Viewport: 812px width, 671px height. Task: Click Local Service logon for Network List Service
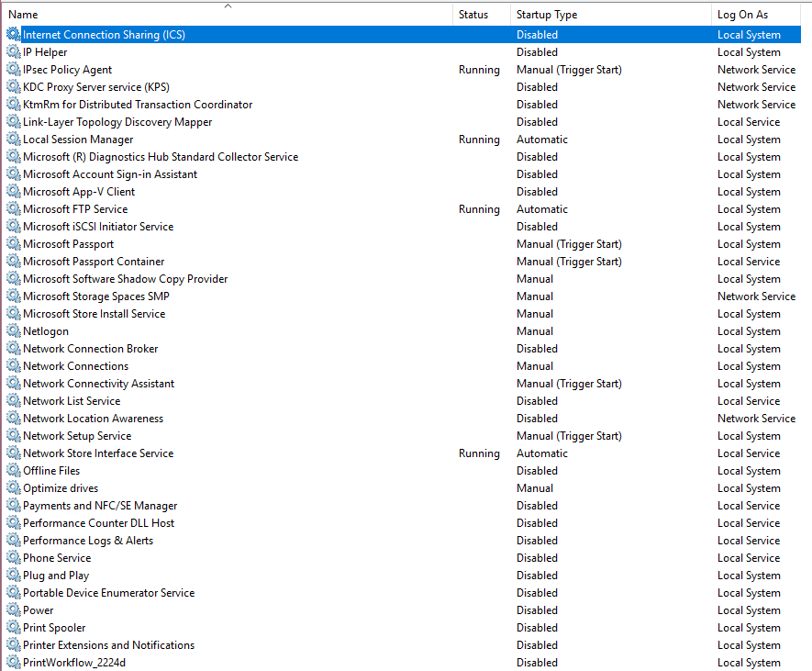[x=749, y=401]
